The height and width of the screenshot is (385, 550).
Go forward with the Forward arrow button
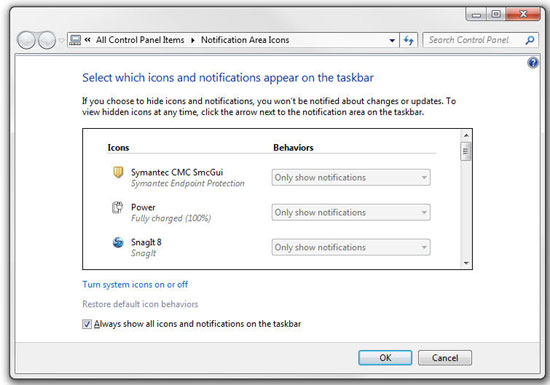pyautogui.click(x=47, y=40)
